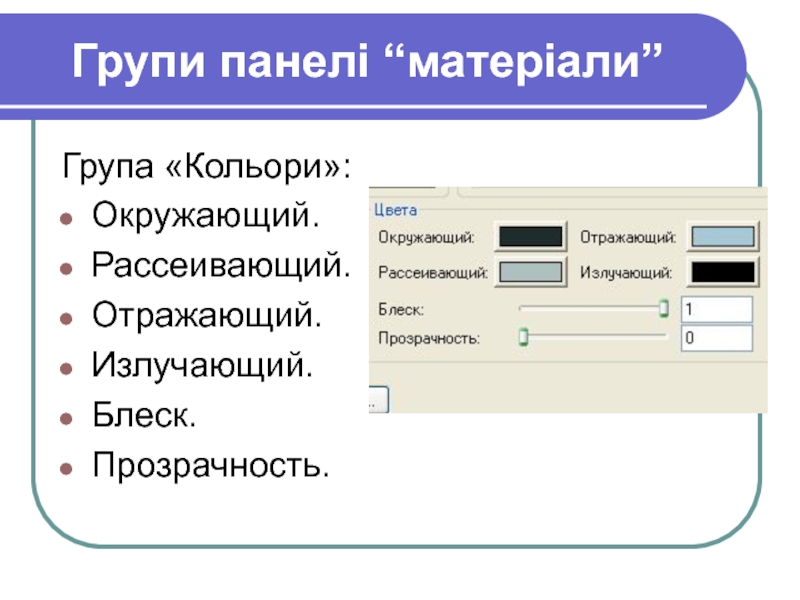The width and height of the screenshot is (800, 600).
Task: Click the Цвета group label
Action: coord(396,211)
